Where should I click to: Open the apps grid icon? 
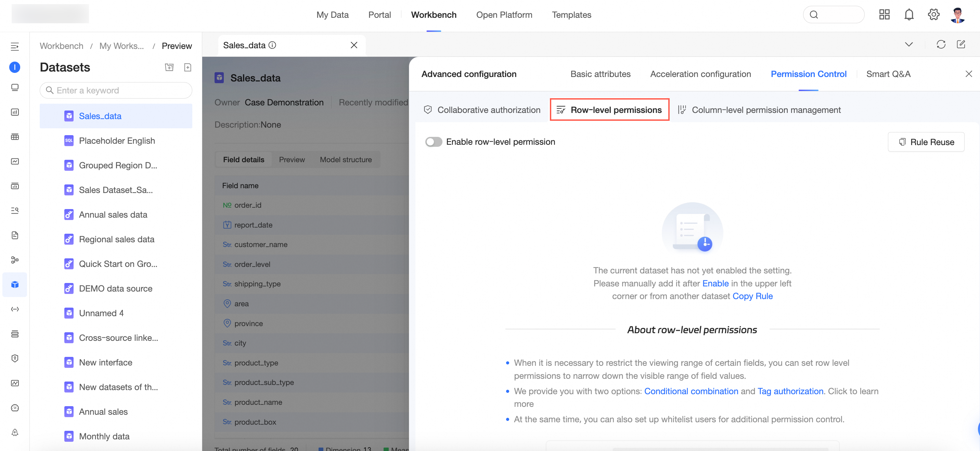coord(884,15)
